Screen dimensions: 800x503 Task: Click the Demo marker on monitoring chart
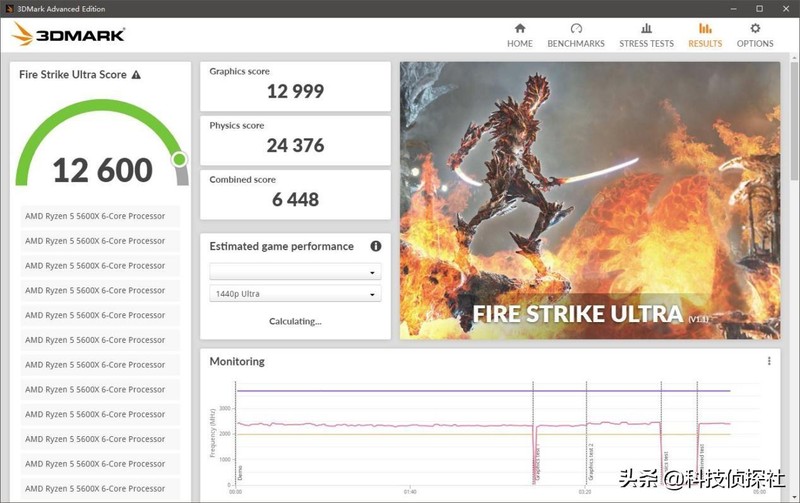[240, 472]
